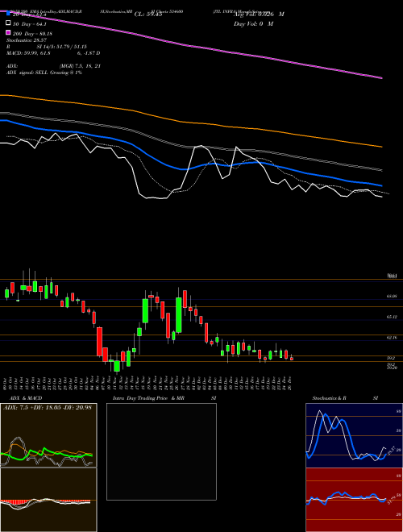
Task: Click the 'Stochastics & R' panel title
Action: pyautogui.click(x=330, y=398)
